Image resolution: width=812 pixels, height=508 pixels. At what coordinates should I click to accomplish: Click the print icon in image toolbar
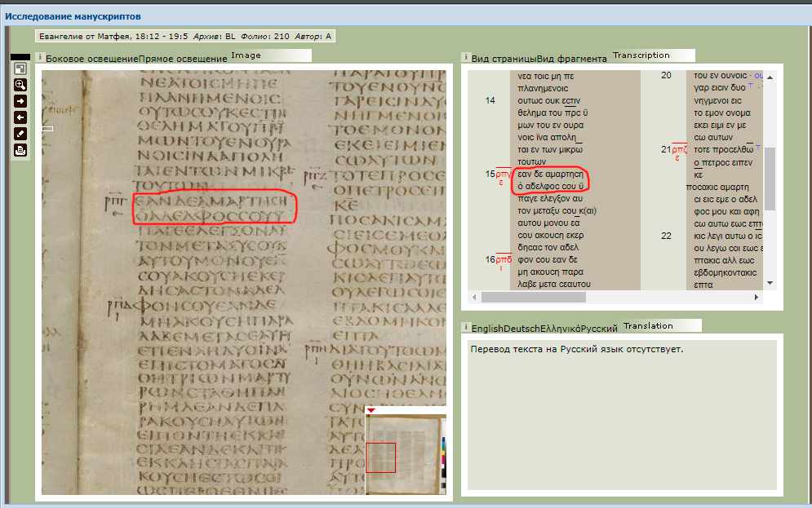pyautogui.click(x=20, y=151)
